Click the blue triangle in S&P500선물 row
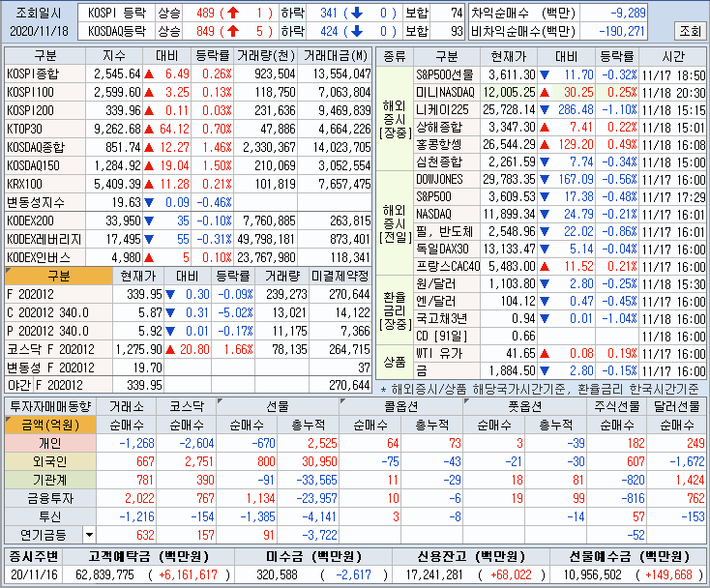 [545, 74]
